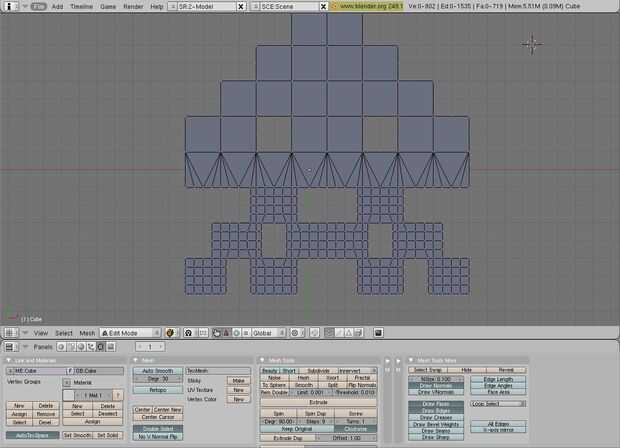Click the Set Smooth button
Screen dimensions: 620x448
point(78,435)
